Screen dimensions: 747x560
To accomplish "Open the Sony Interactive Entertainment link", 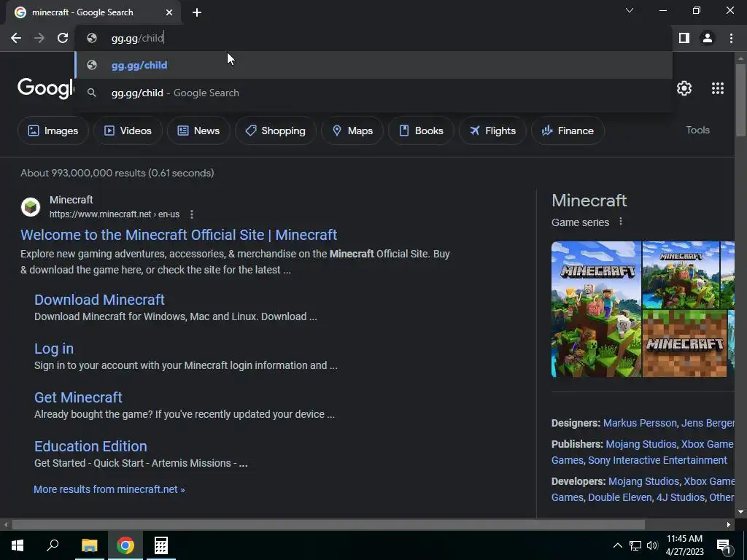I will coord(657,460).
